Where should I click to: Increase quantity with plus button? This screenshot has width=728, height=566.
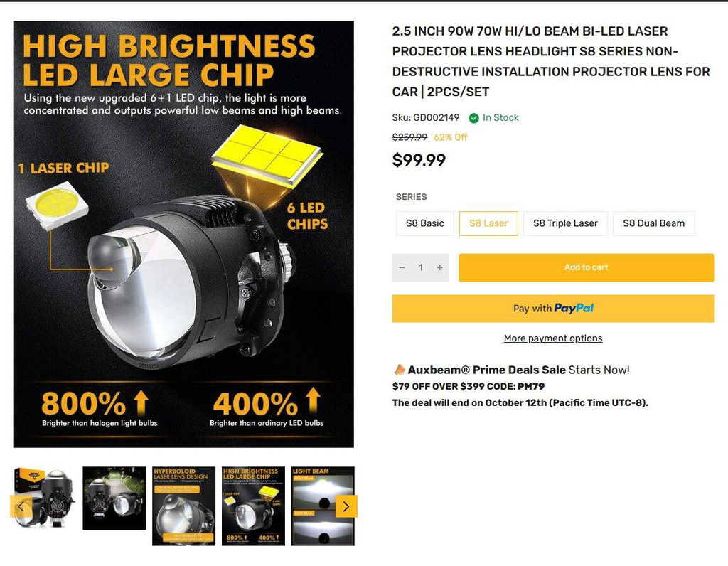tap(439, 267)
